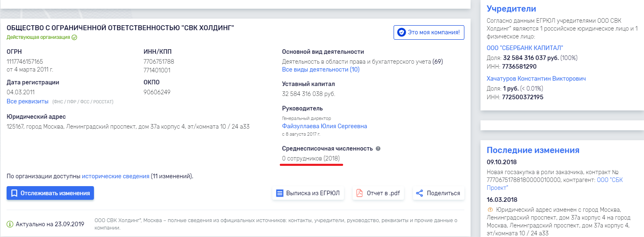Viewport: 644px width, 237px height.
Task: Open 'Все виды деятельности (10)' link
Action: [321, 69]
